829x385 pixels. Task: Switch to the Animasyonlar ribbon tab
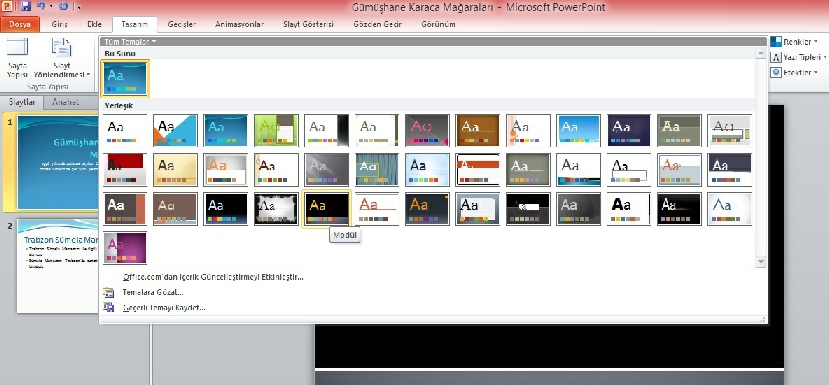coord(240,24)
